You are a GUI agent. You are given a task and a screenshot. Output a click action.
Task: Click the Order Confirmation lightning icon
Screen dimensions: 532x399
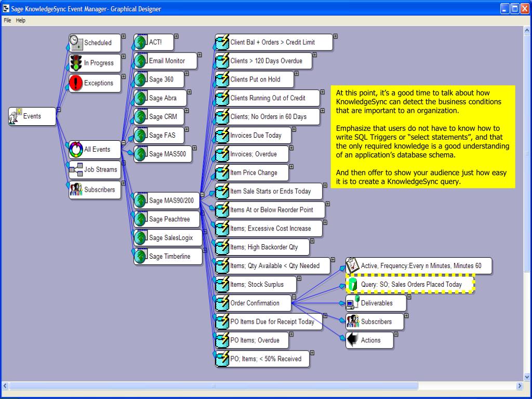[222, 303]
